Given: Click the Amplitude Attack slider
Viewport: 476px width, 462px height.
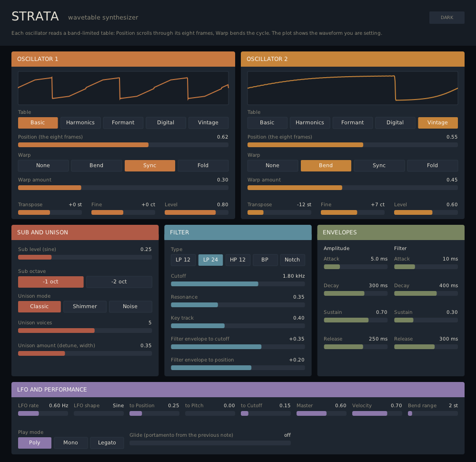Looking at the screenshot, I should (x=356, y=267).
